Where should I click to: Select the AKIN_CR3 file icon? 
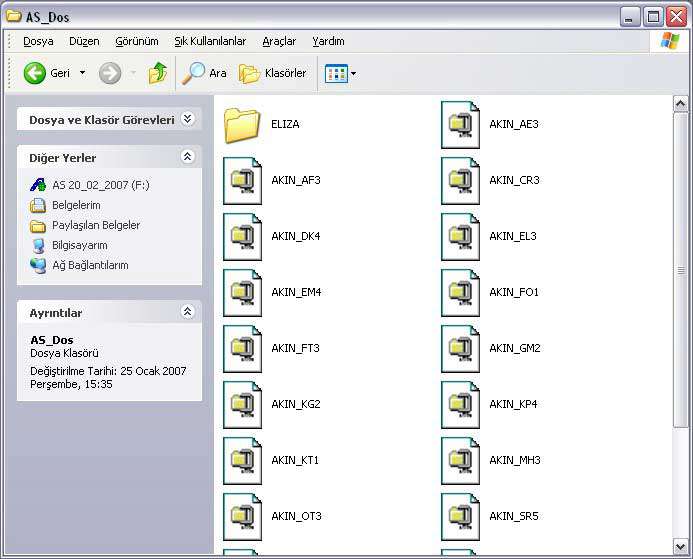460,181
